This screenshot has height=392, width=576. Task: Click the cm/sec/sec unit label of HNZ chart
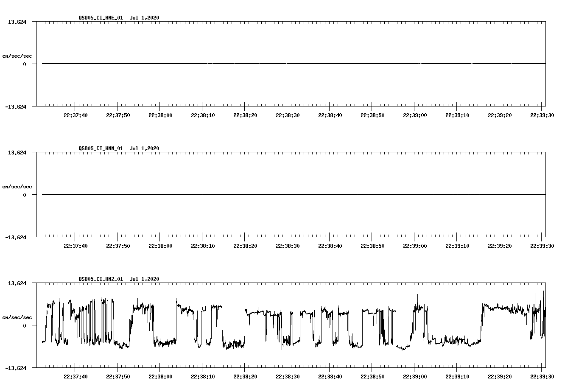[x=17, y=317]
